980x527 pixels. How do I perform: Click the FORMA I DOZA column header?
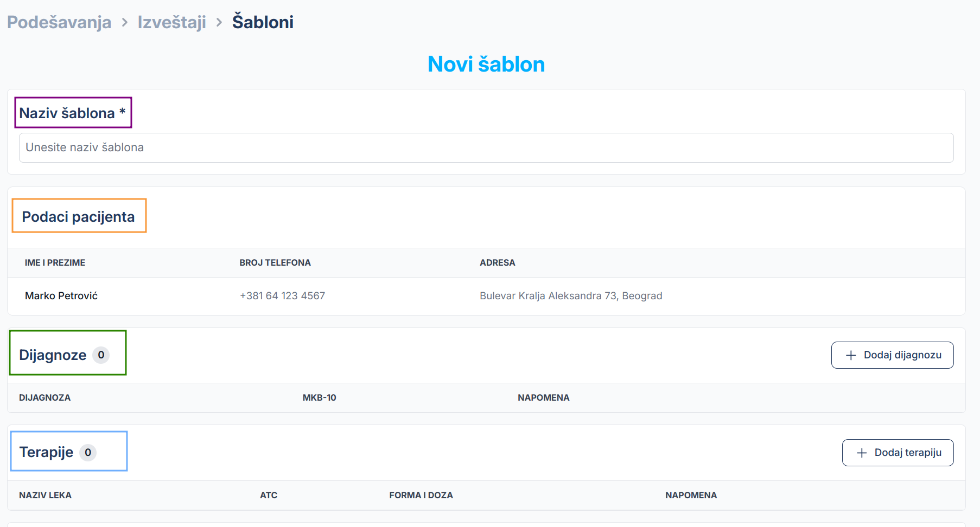coord(421,495)
